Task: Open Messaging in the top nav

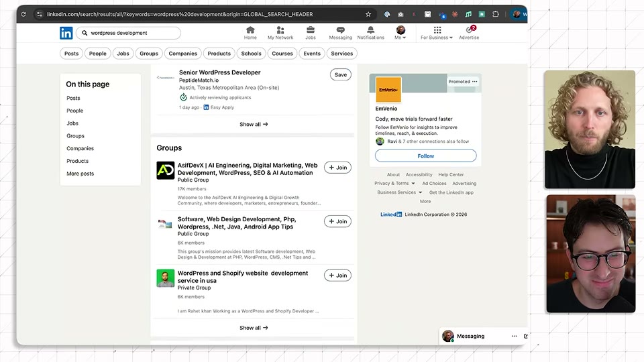Action: 341,33
